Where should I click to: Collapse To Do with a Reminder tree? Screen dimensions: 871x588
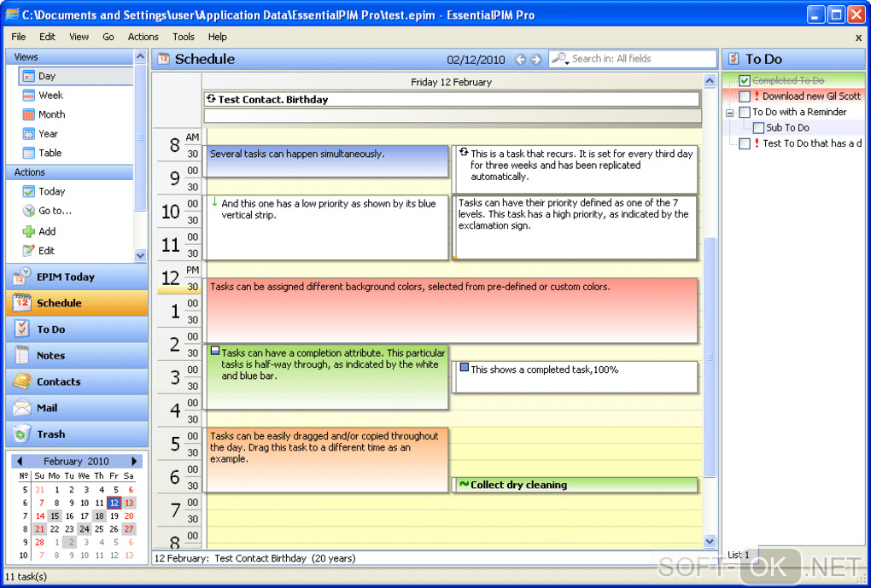pyautogui.click(x=730, y=113)
